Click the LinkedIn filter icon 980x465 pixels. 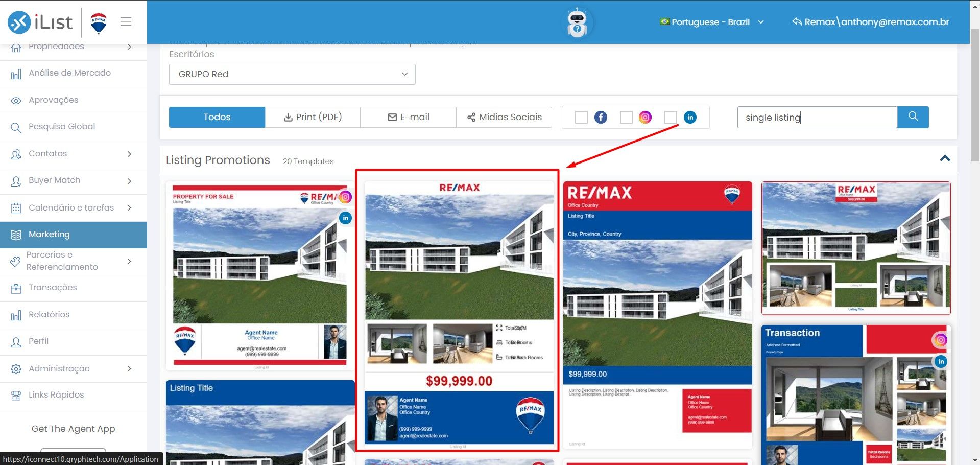tap(690, 118)
